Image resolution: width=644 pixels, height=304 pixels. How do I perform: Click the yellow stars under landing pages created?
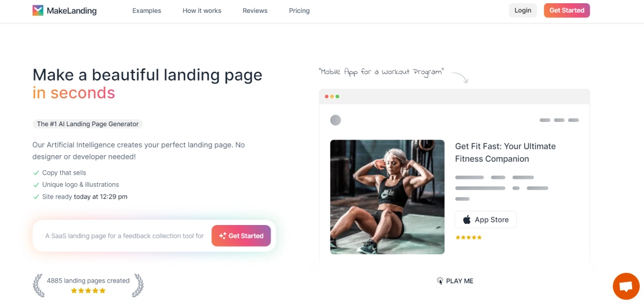coord(89,291)
